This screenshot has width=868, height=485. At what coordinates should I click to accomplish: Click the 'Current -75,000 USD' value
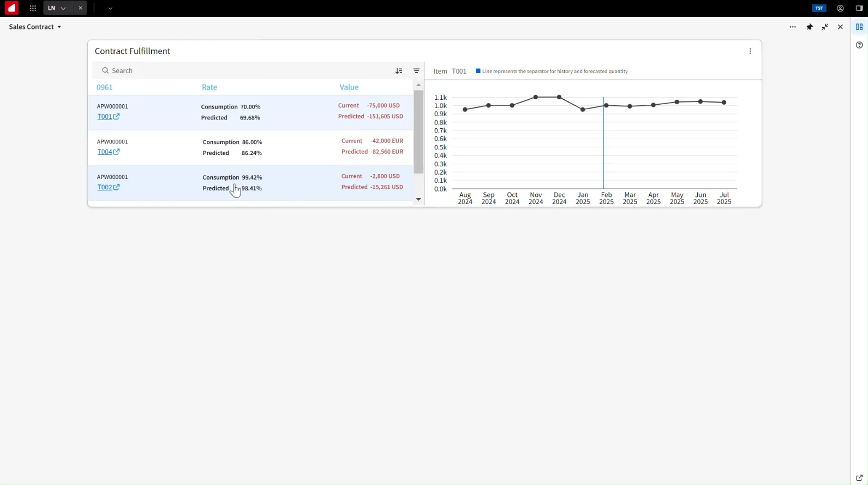coord(369,106)
